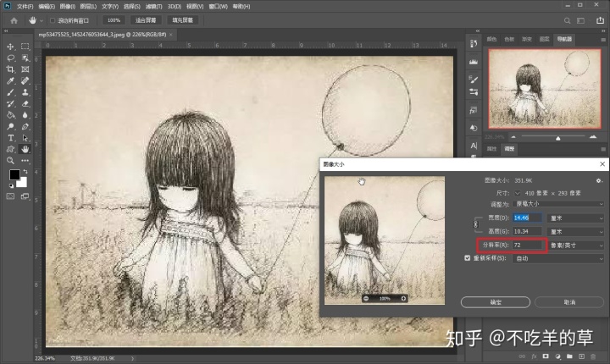Click the 取消 button
Image resolution: width=610 pixels, height=364 pixels.
tap(569, 302)
